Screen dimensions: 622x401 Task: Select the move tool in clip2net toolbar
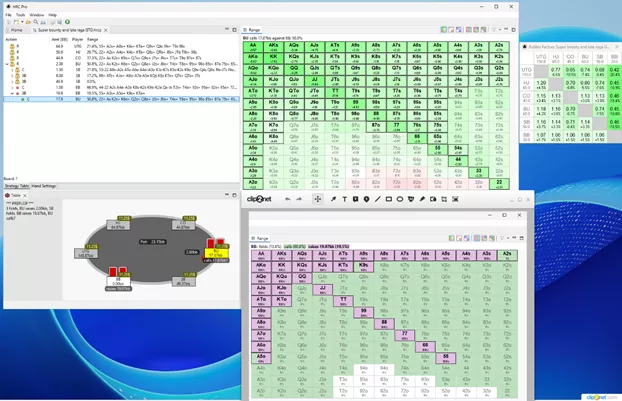pyautogui.click(x=318, y=199)
